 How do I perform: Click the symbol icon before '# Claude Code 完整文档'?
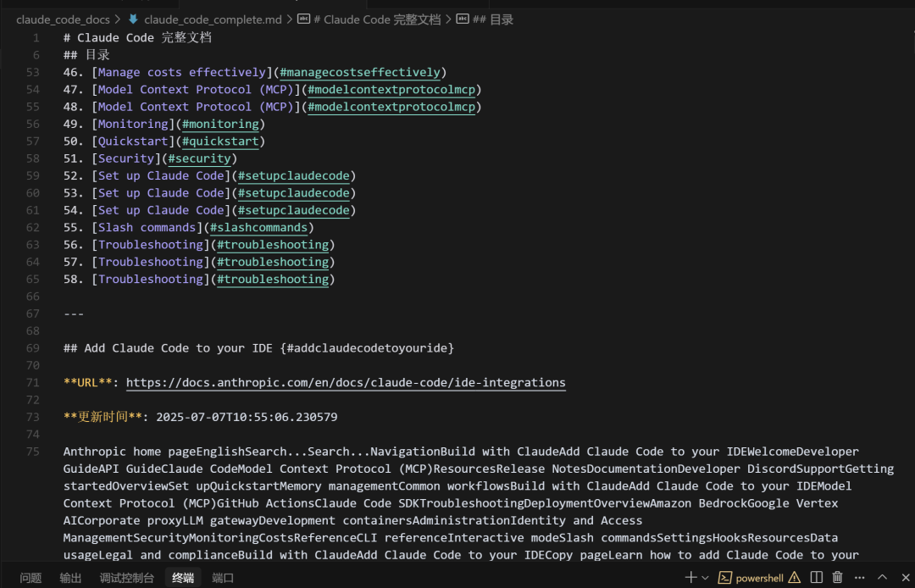[x=303, y=19]
